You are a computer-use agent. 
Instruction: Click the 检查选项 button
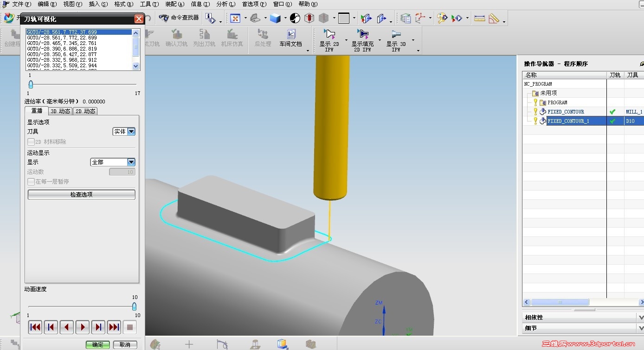(81, 195)
